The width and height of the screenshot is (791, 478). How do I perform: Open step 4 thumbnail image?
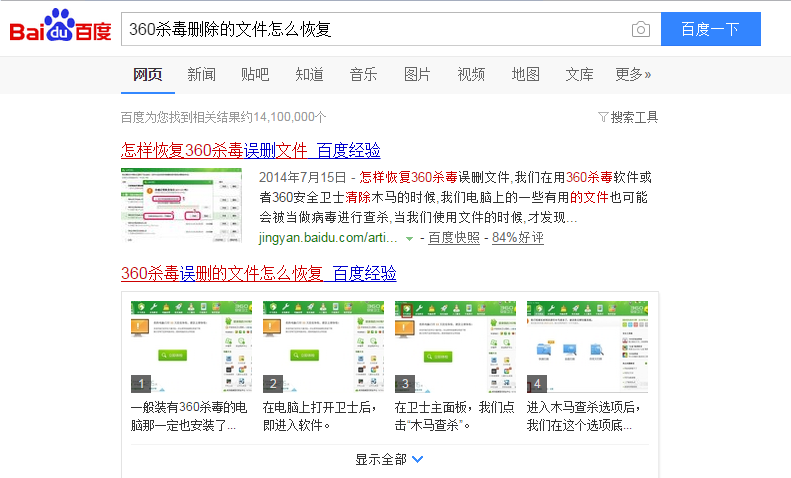[x=587, y=347]
